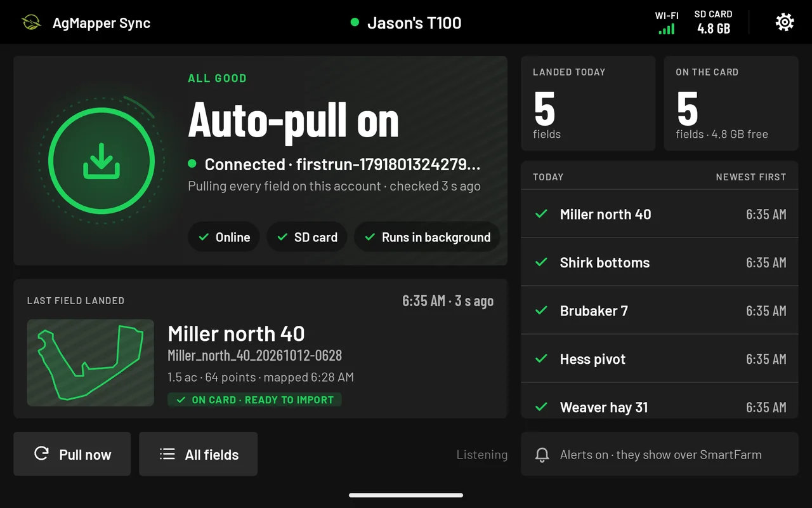The image size is (812, 508).
Task: Click the AgMapper Sync leaf logo
Action: pos(30,23)
